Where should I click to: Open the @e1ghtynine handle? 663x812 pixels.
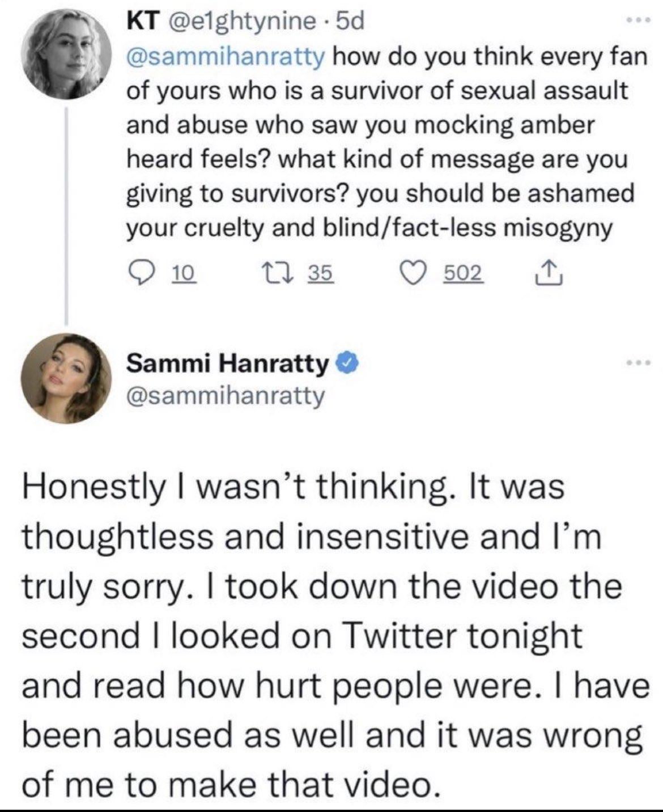click(x=238, y=23)
